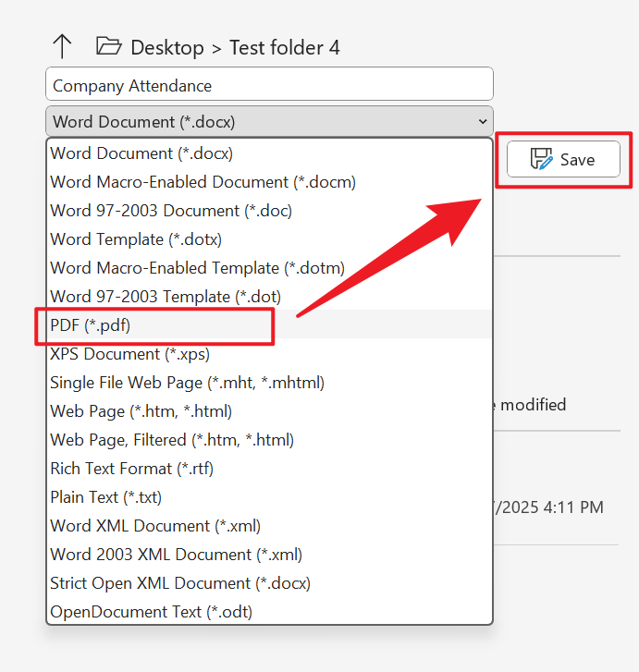Select Plain Text (*.txt)
This screenshot has width=639, height=672.
269,497
